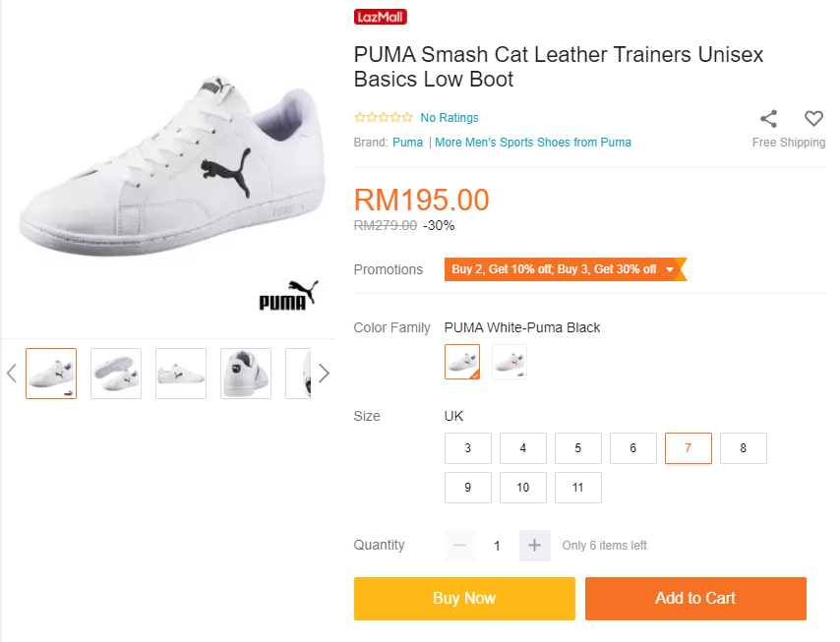Open More Men's Sports Shoes from Puma
Screen dimensions: 840x642
[533, 143]
